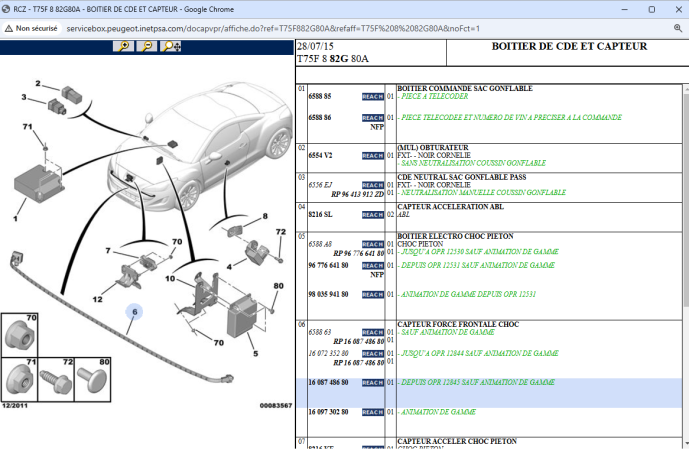Select part number 6554 V2
The image size is (689, 451).
coord(320,155)
